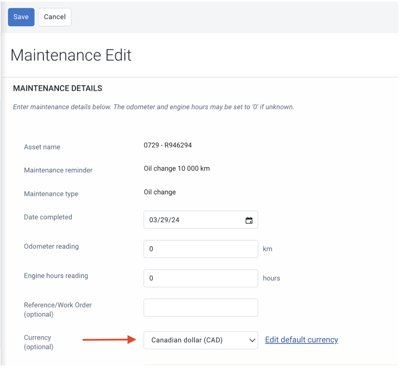Open the calendar picker icon
The image size is (400, 368).
[x=249, y=220]
